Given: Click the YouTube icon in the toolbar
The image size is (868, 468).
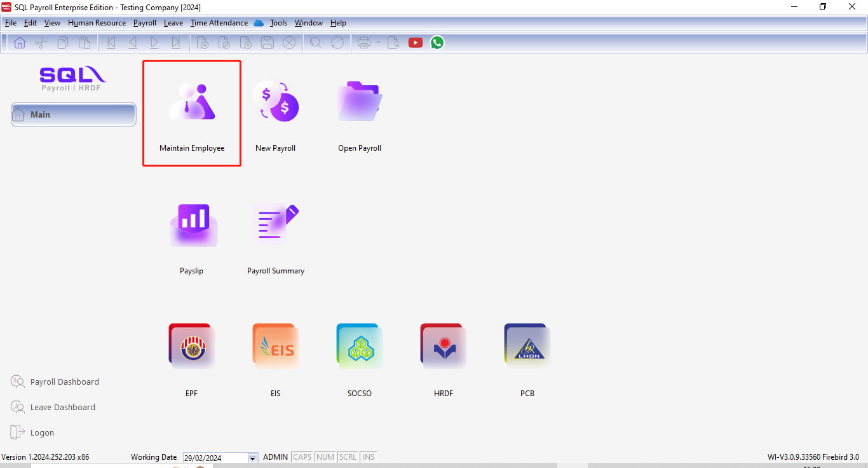Looking at the screenshot, I should click(416, 43).
